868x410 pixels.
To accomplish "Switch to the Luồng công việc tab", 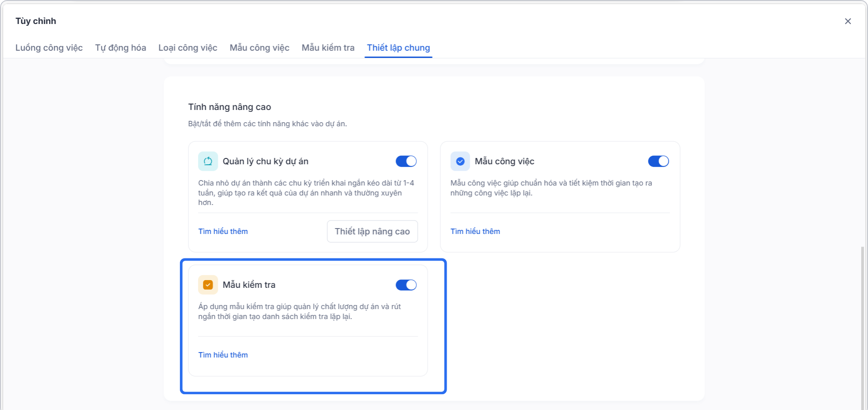I will point(49,48).
